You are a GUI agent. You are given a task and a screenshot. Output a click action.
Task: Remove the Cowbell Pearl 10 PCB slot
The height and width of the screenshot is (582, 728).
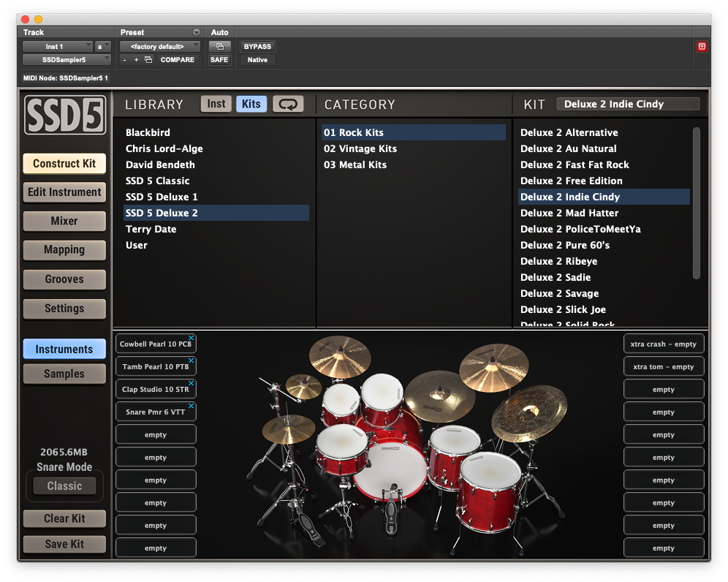click(191, 338)
